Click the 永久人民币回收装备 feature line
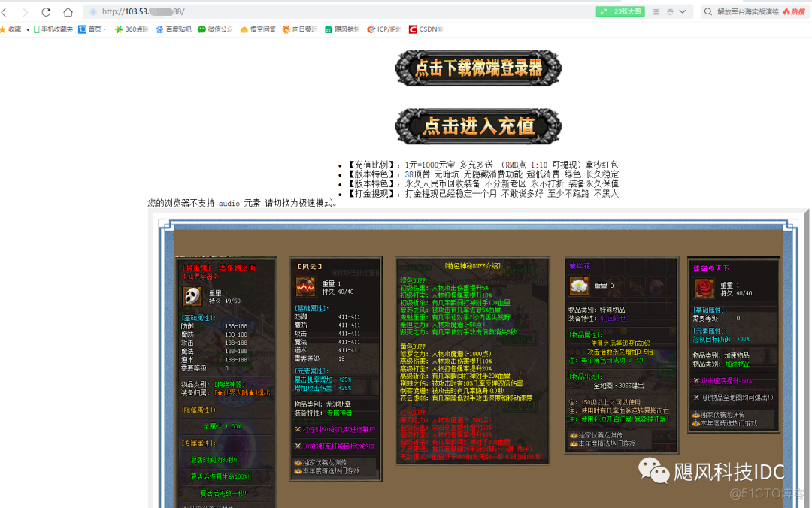 coord(482,184)
